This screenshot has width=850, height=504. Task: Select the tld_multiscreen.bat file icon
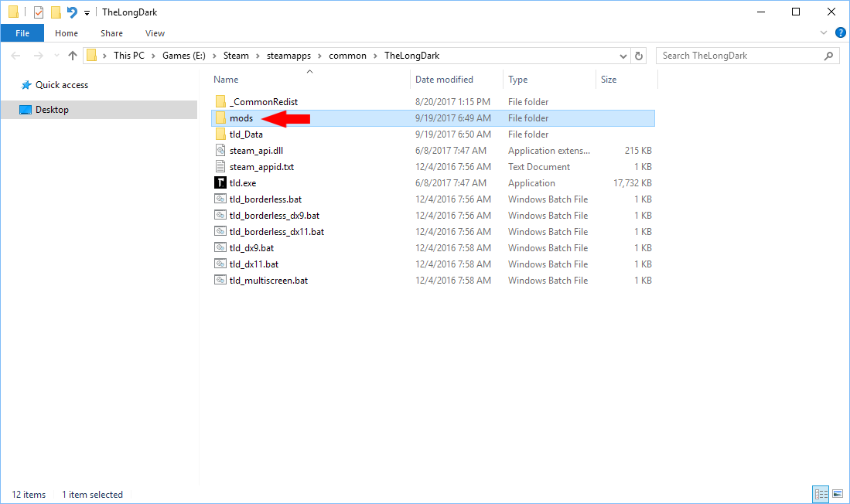click(x=220, y=281)
